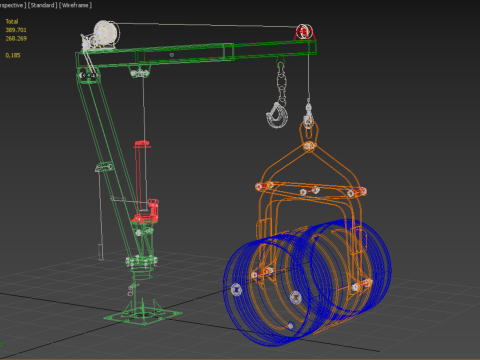The width and height of the screenshot is (480, 360).
Task: Click the '389.701' statistics value
Action: click(x=16, y=30)
